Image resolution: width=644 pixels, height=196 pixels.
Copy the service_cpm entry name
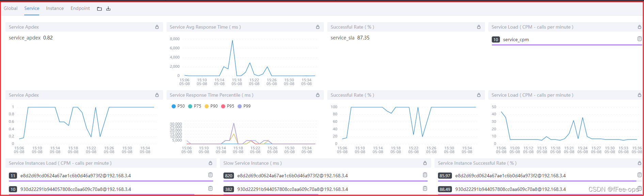click(640, 39)
